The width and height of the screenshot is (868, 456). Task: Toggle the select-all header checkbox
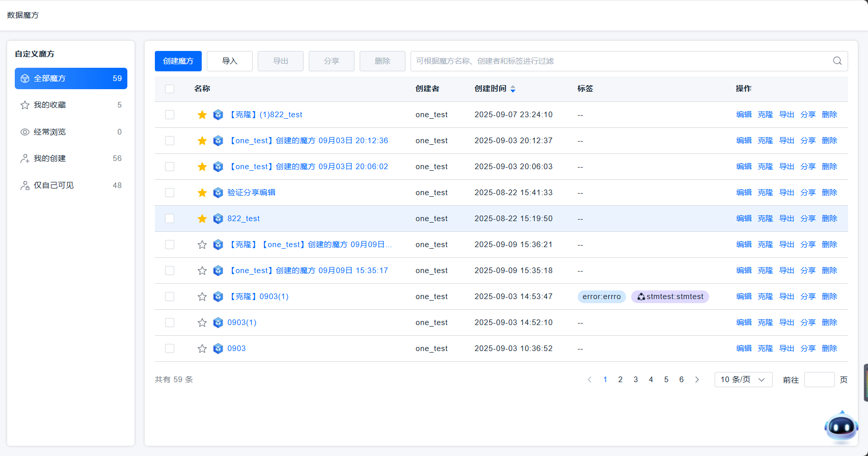170,89
